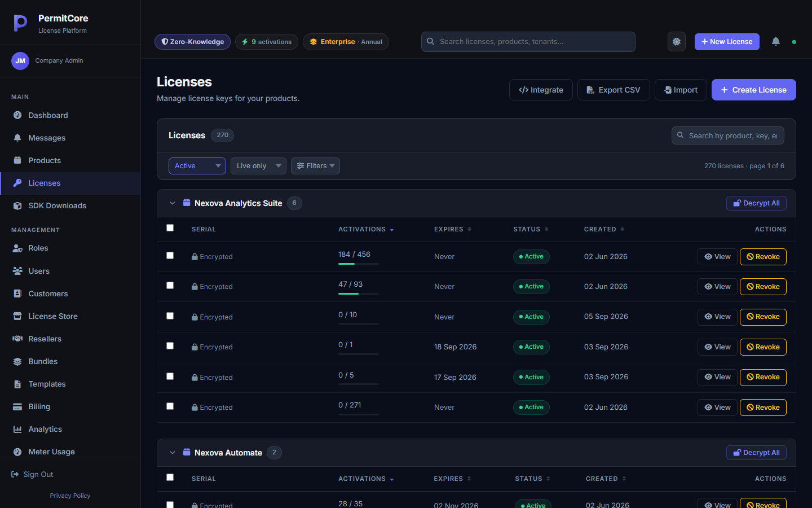Click the Billing card icon
Screen dimensions: 812x508
[17, 406]
